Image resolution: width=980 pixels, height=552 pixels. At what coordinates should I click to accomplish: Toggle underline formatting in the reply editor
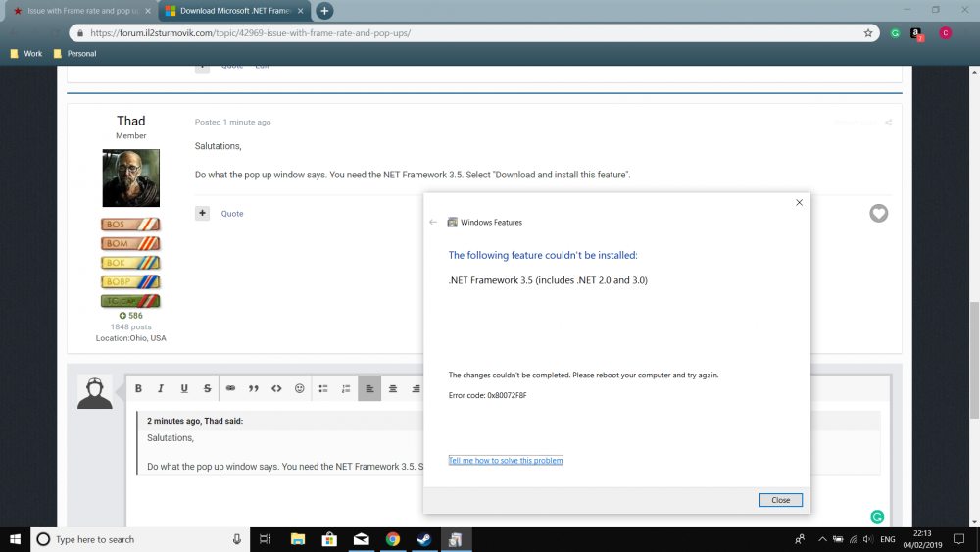[184, 388]
